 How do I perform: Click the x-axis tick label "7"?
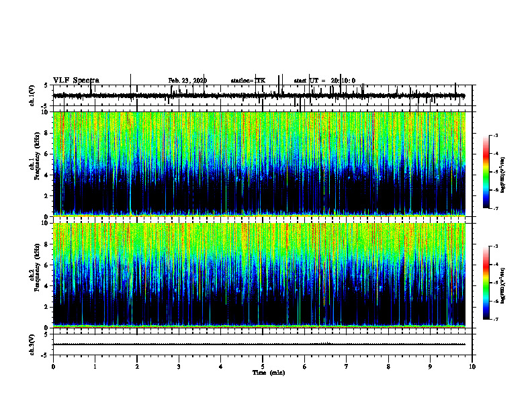(347, 367)
